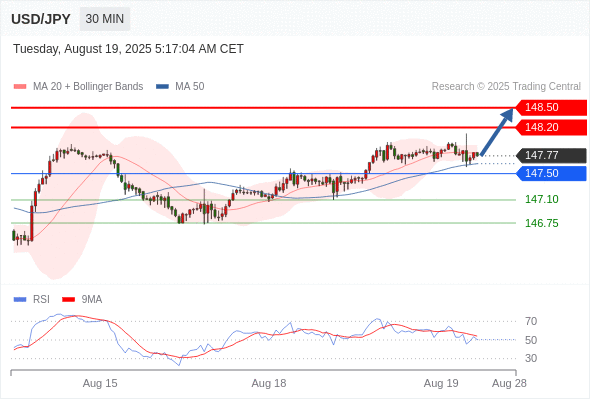
Task: Click the Research © 2025 Trading Central credit
Action: click(x=506, y=87)
